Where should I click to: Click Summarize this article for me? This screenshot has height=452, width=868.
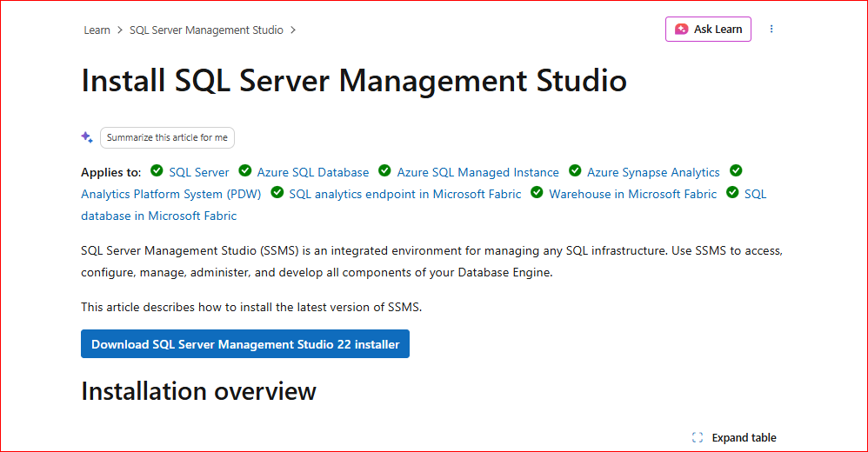coord(167,137)
